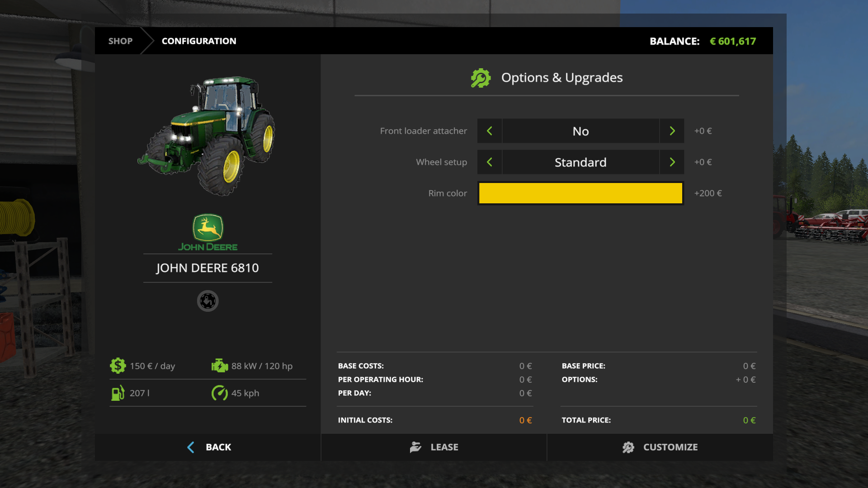Click the daily upkeep dollar icon
Screen dimensions: 868x488
[x=118, y=366]
